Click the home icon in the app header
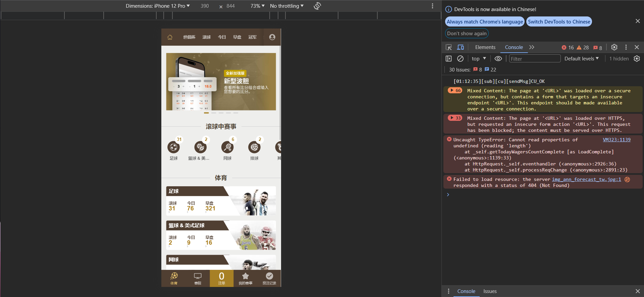The height and width of the screenshot is (297, 644). pos(170,37)
